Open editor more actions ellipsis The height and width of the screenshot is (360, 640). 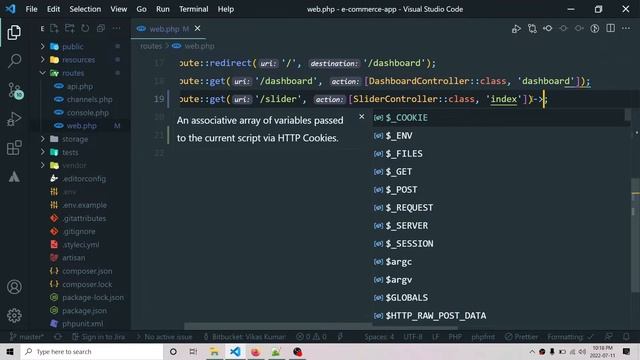626,28
